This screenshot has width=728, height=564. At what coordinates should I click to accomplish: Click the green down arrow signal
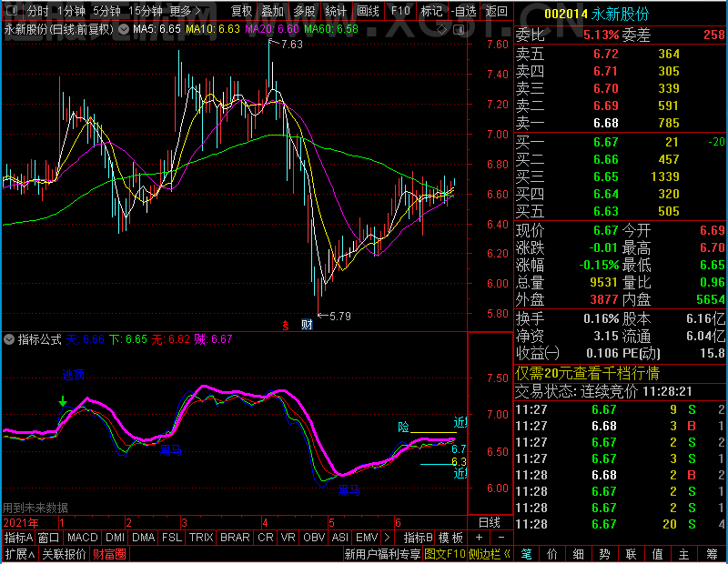click(63, 400)
